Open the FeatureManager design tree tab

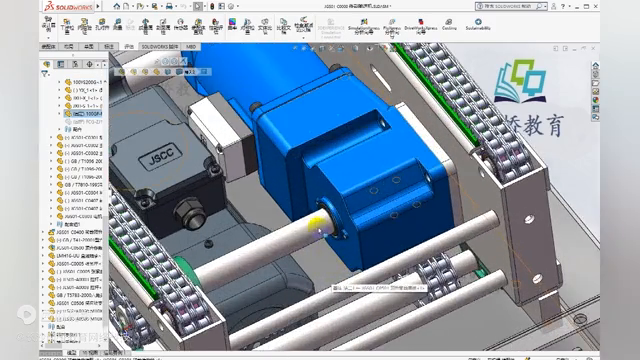47,64
